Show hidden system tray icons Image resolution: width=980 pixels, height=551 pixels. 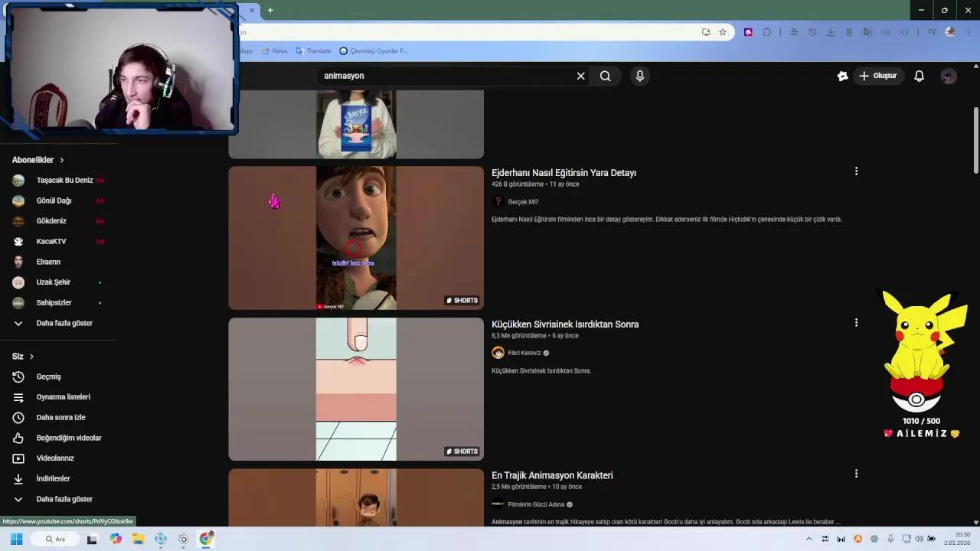pos(808,539)
